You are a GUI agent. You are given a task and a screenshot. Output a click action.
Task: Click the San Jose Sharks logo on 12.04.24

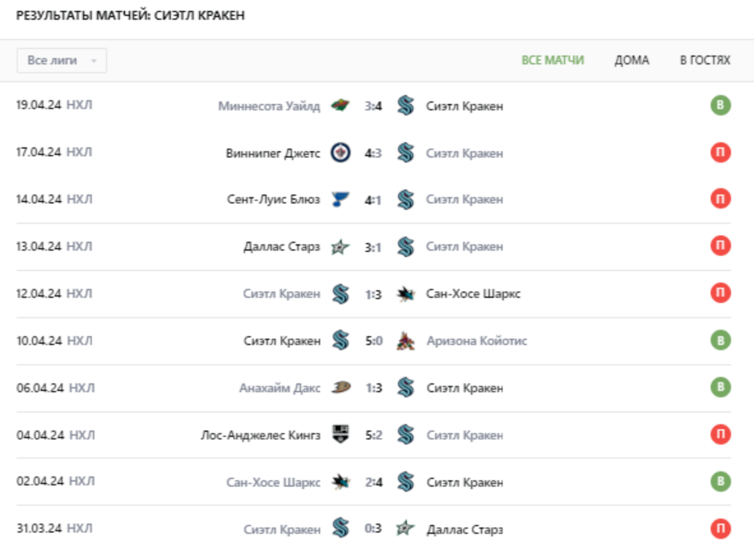405,294
